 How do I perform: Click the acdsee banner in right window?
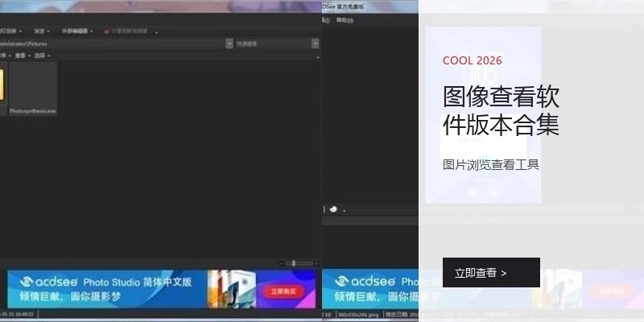(x=370, y=289)
